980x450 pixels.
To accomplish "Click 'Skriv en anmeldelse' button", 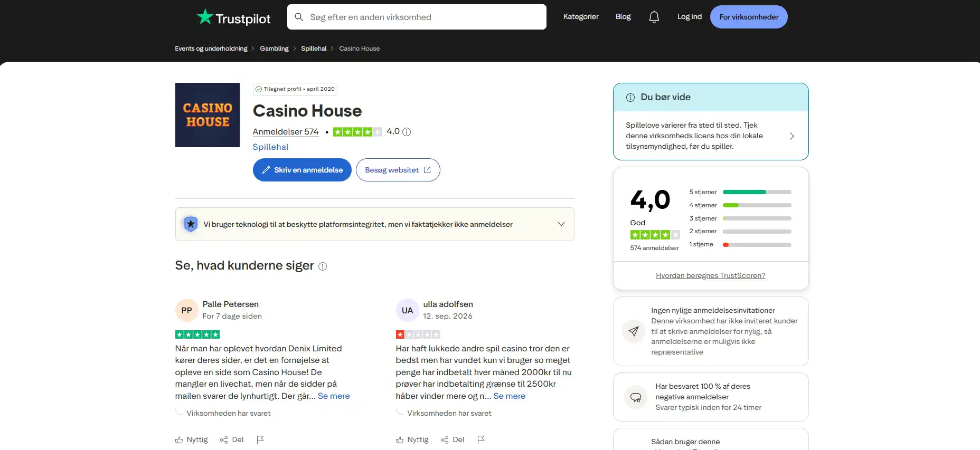I will click(x=302, y=170).
